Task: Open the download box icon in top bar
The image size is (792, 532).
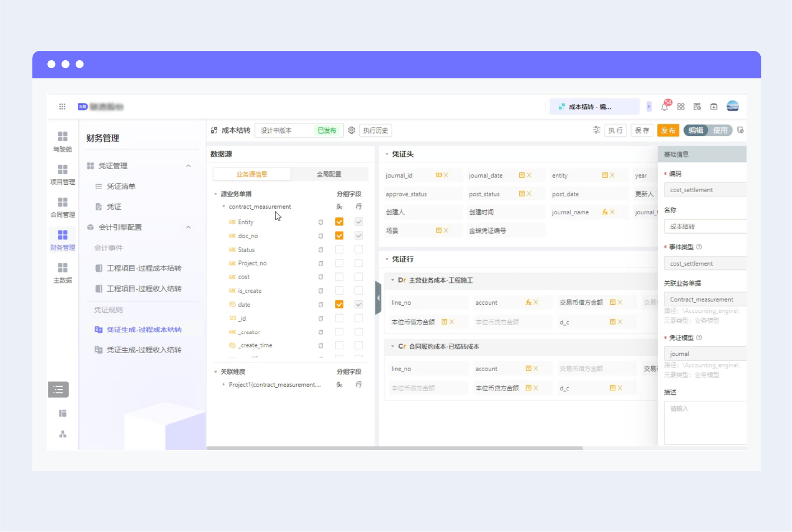Action: 714,106
